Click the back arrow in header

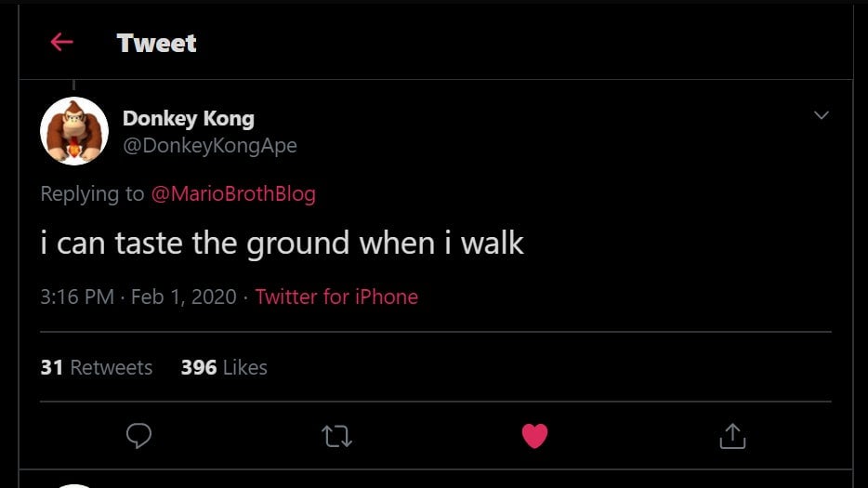click(x=61, y=42)
